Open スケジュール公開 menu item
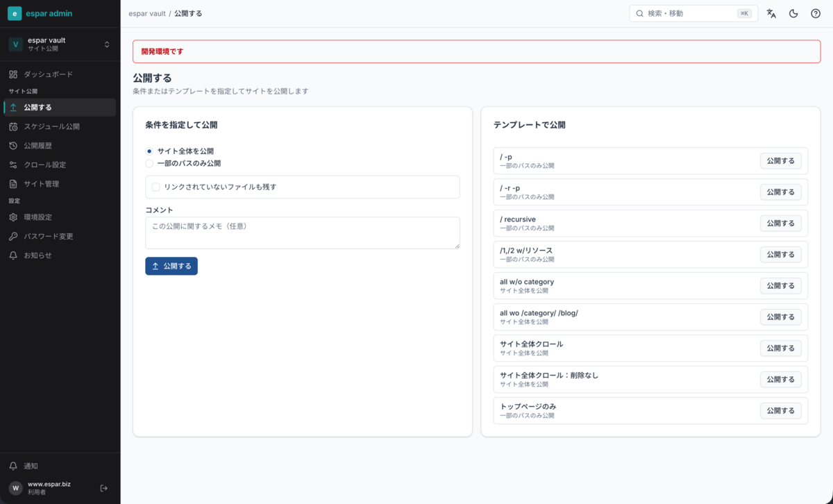Image resolution: width=833 pixels, height=504 pixels. pos(60,127)
